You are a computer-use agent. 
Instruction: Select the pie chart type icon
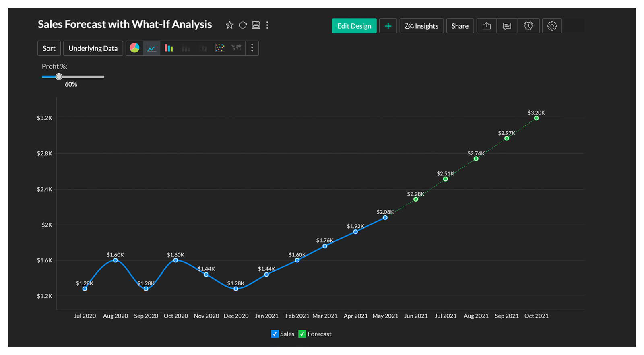pyautogui.click(x=134, y=48)
